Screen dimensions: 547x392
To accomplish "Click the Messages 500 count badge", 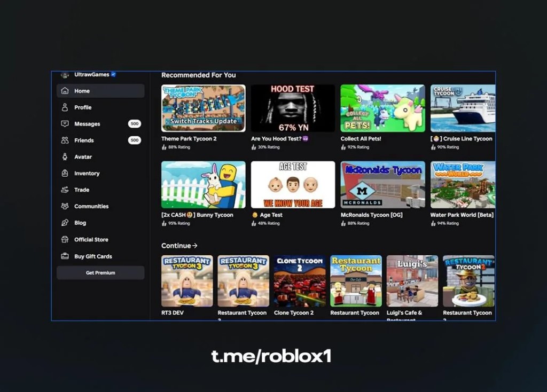I will [134, 123].
